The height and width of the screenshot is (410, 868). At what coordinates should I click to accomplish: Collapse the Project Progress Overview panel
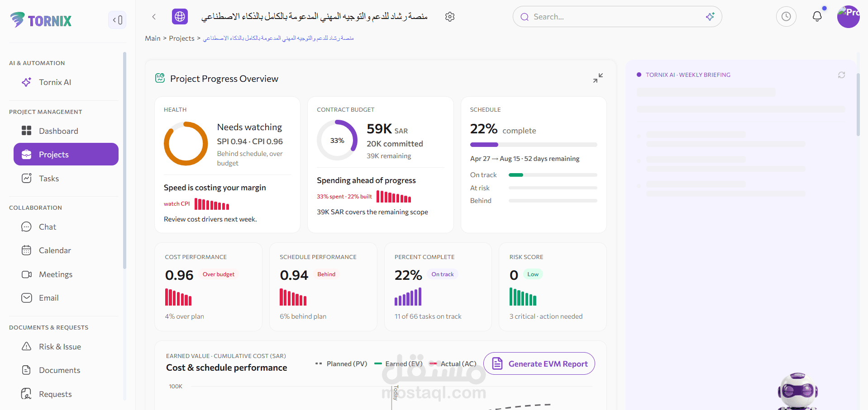click(598, 78)
